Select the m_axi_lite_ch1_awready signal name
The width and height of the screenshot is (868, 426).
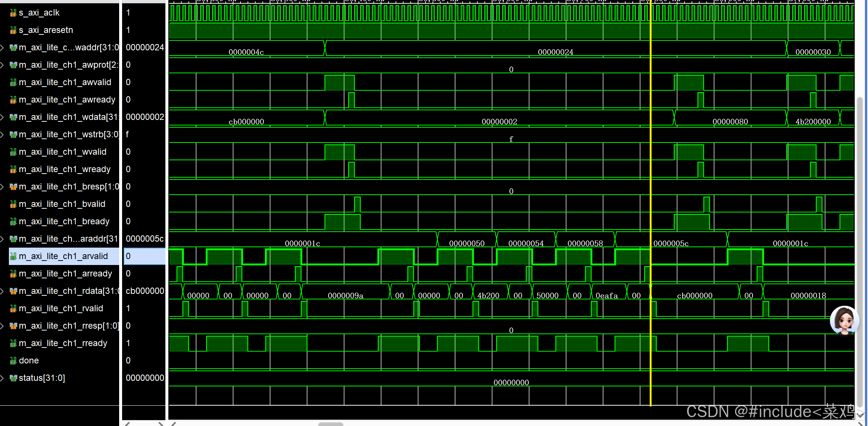67,100
